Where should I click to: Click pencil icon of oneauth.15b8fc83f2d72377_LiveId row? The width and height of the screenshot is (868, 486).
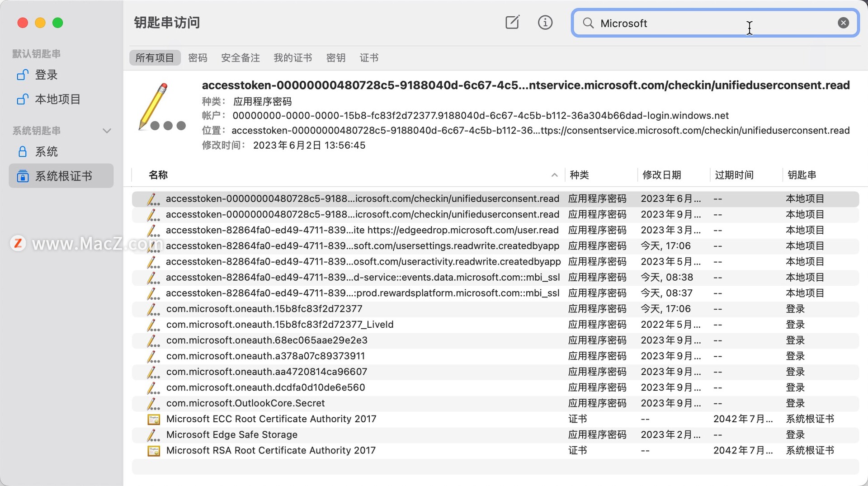coord(153,325)
